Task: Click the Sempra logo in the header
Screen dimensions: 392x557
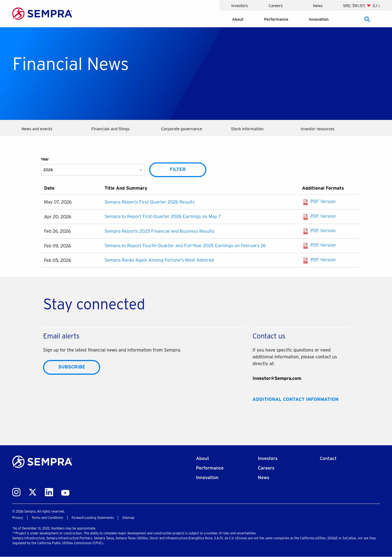Action: [42, 14]
